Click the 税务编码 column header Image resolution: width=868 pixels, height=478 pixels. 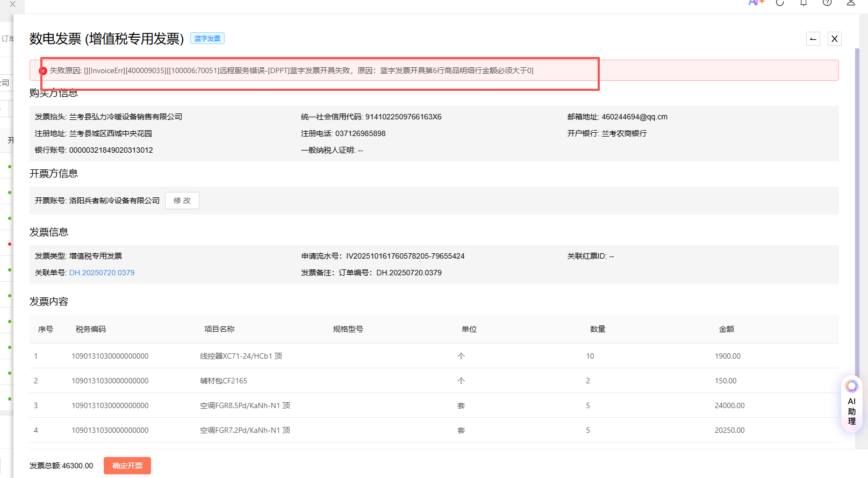pyautogui.click(x=91, y=329)
